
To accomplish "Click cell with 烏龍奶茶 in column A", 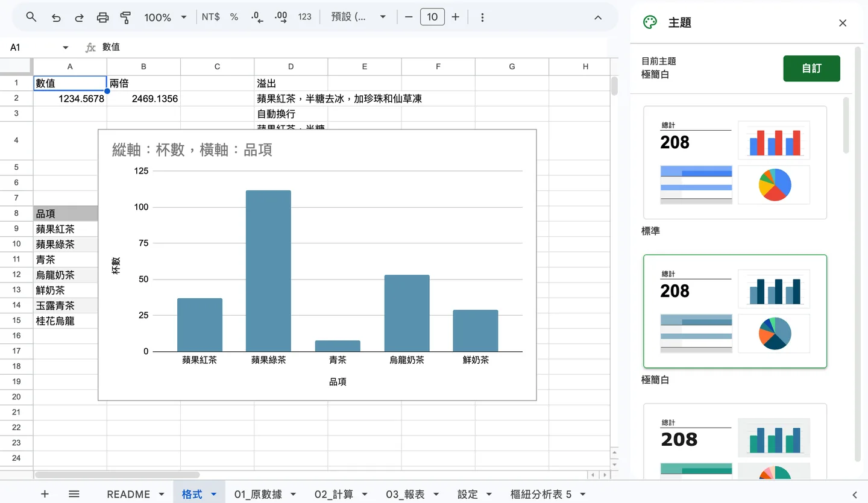I will click(66, 275).
